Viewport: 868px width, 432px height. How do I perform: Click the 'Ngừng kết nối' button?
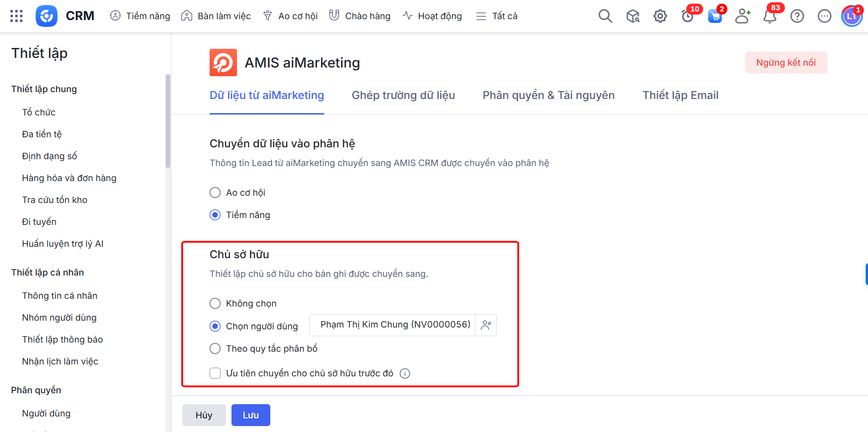pyautogui.click(x=786, y=62)
